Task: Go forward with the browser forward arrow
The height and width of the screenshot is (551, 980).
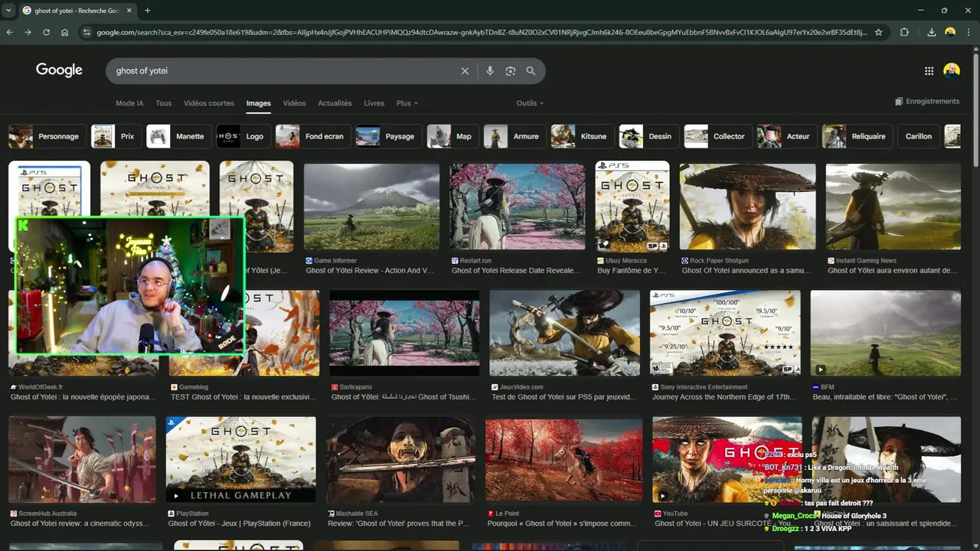Action: click(28, 32)
